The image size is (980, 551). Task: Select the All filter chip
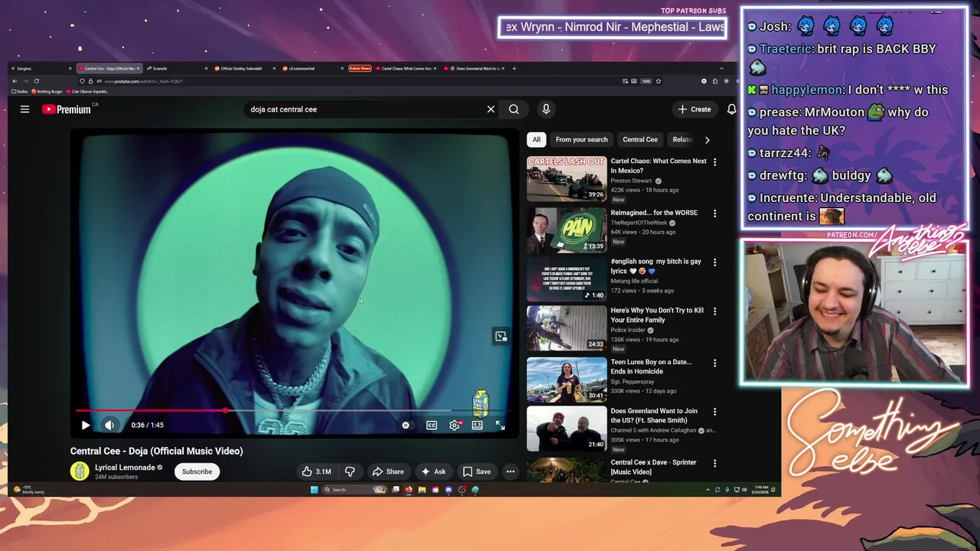click(536, 139)
